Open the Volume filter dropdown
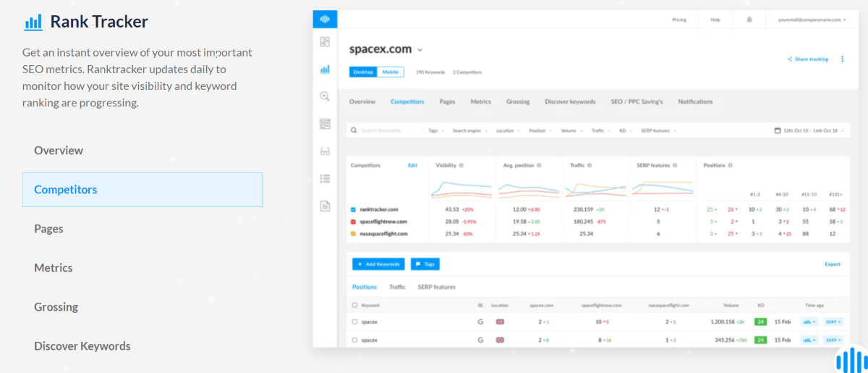 571,131
